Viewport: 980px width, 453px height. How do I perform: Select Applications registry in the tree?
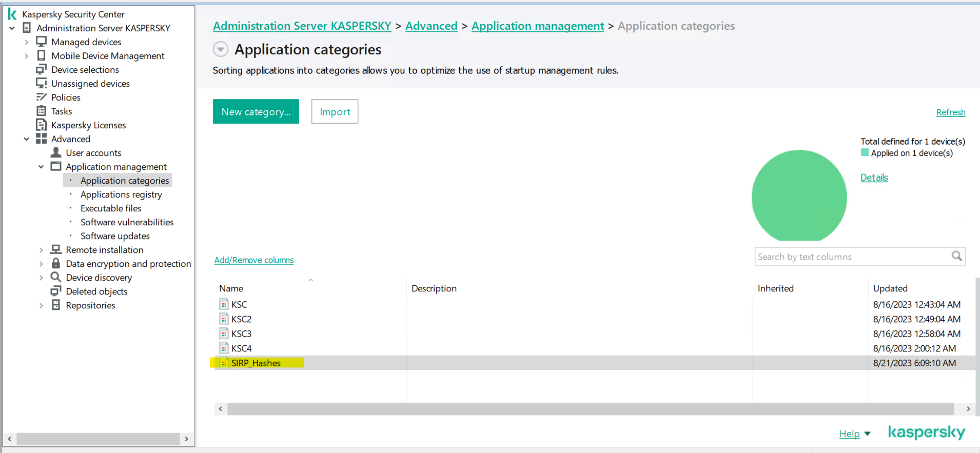coord(121,194)
